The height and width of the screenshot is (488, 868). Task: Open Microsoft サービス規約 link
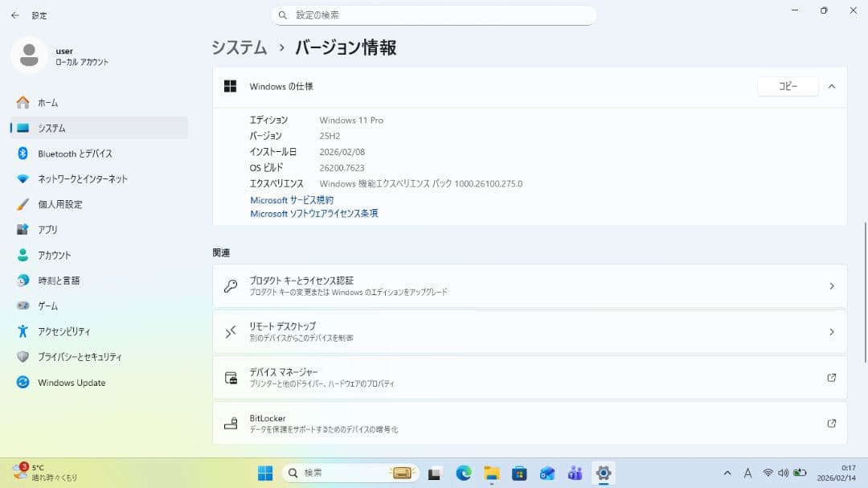[292, 200]
